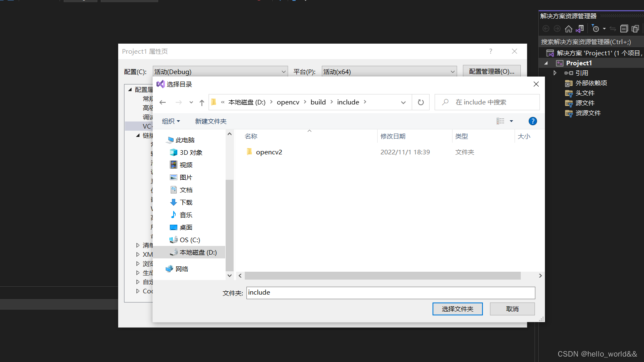Select External Dependencies (外部依赖项) node

point(586,83)
